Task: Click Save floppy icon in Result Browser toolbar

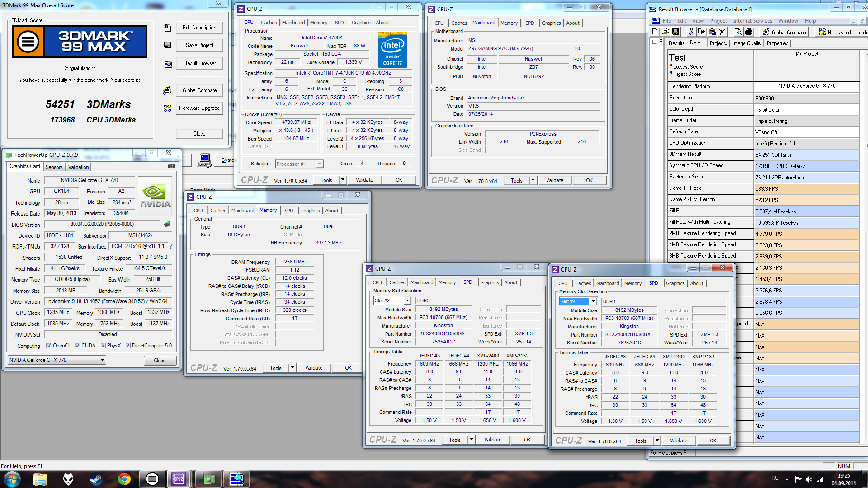Action: 675,32
